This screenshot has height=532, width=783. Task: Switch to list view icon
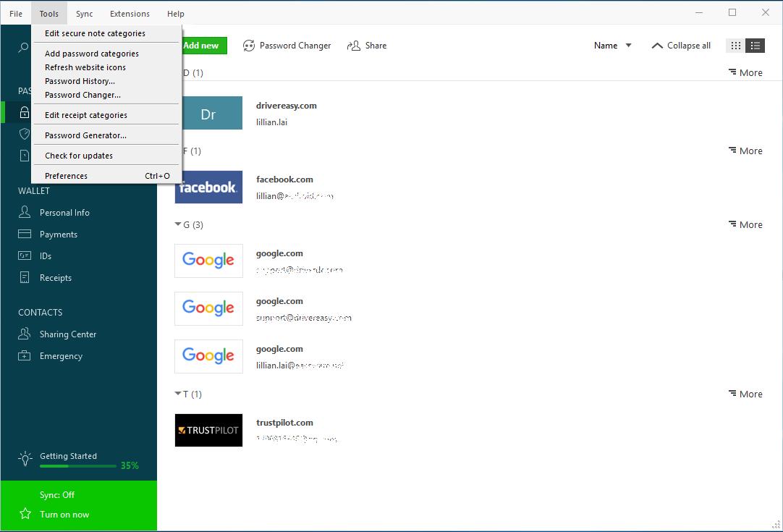755,46
